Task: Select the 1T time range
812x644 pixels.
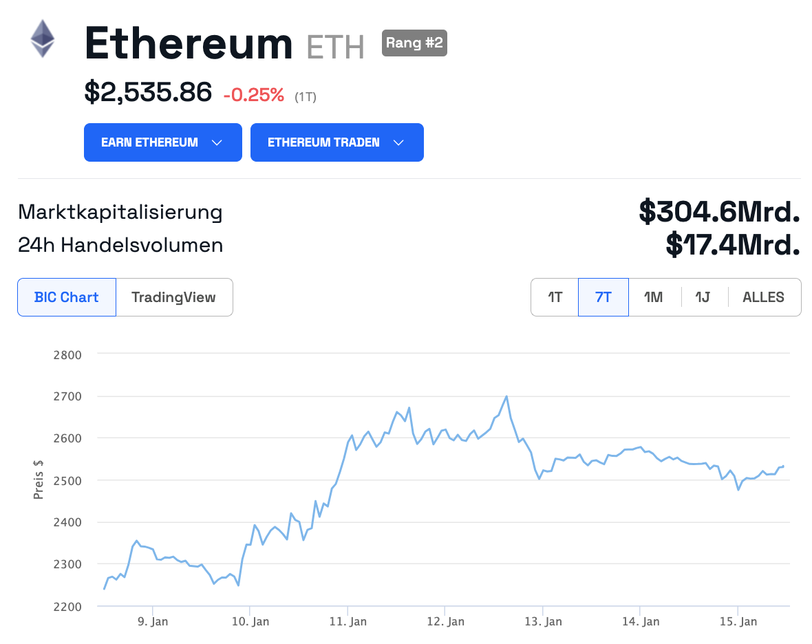Action: click(555, 297)
